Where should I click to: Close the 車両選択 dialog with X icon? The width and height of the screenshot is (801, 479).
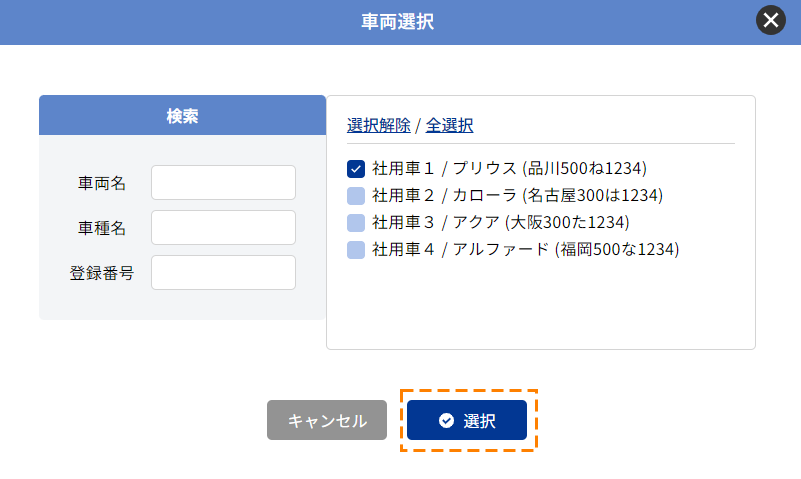[770, 20]
